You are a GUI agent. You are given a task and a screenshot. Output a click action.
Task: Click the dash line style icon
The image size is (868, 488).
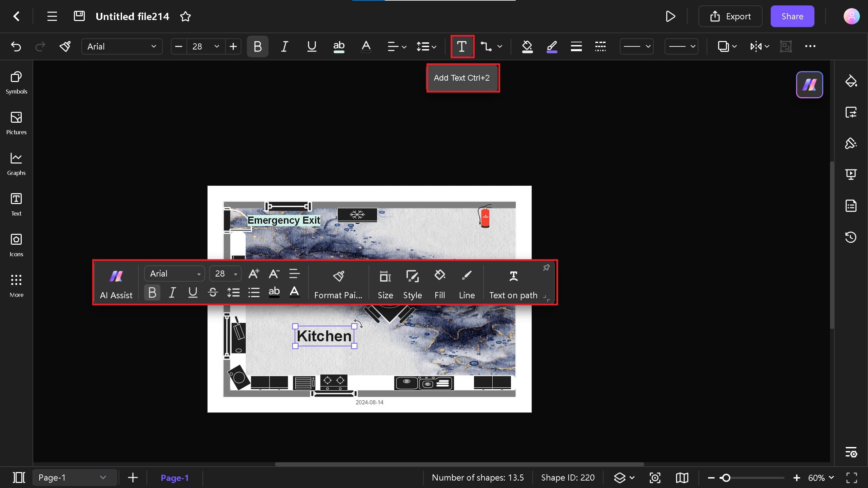600,46
